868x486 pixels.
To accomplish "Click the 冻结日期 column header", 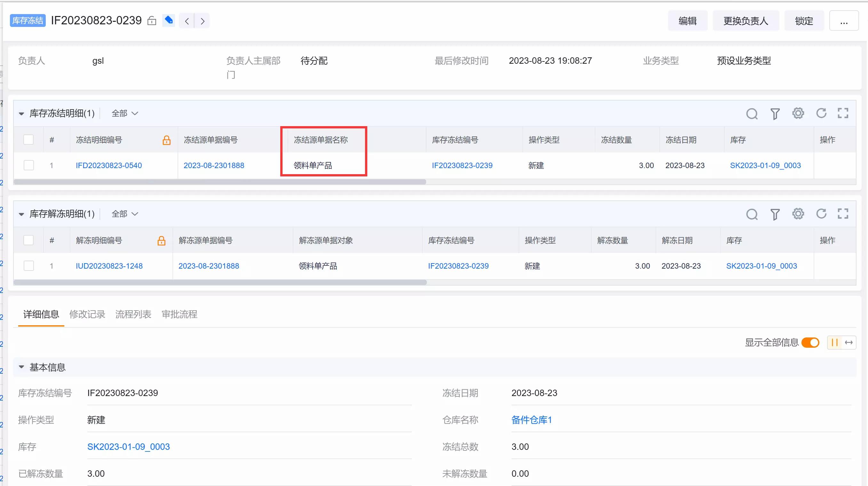I will click(x=681, y=140).
